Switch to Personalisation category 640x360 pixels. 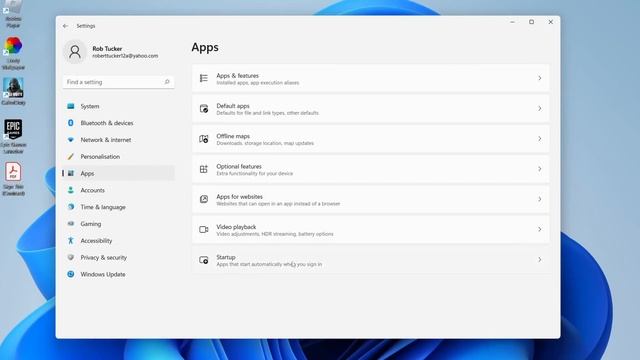point(100,156)
